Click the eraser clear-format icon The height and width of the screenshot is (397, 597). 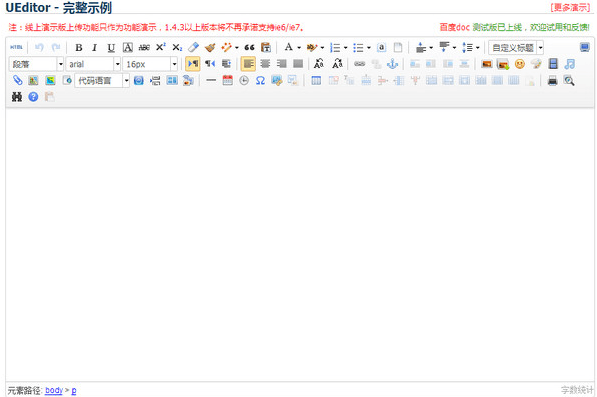tap(193, 47)
